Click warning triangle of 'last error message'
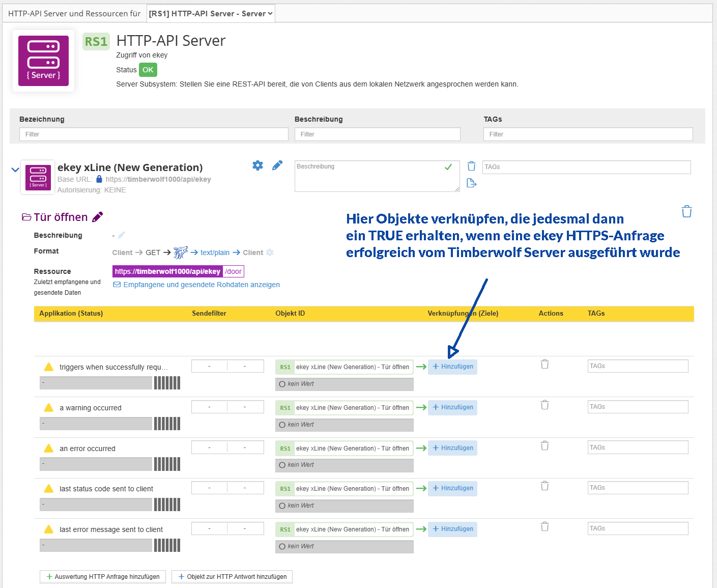The width and height of the screenshot is (717, 588). [49, 529]
